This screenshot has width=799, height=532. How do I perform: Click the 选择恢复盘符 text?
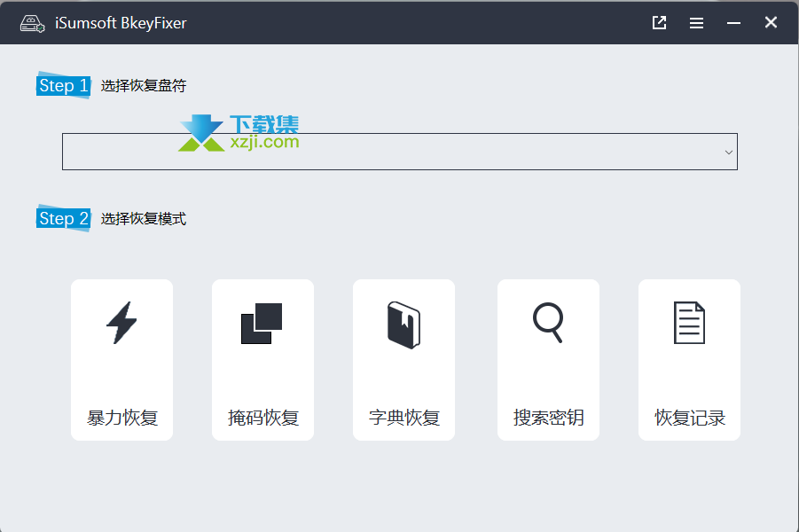144,86
